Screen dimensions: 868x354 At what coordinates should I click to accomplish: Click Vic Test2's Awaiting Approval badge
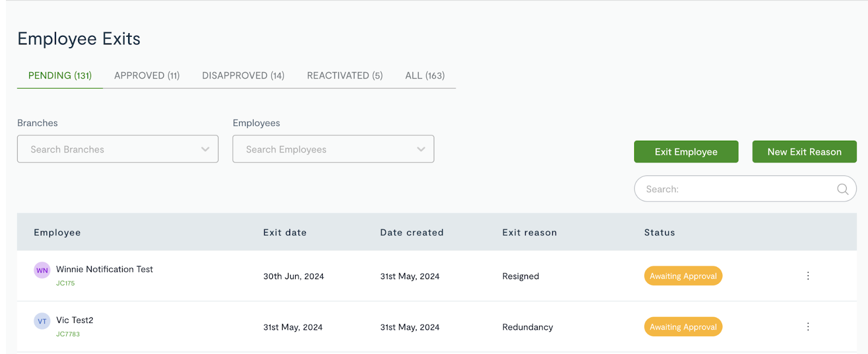coord(683,327)
